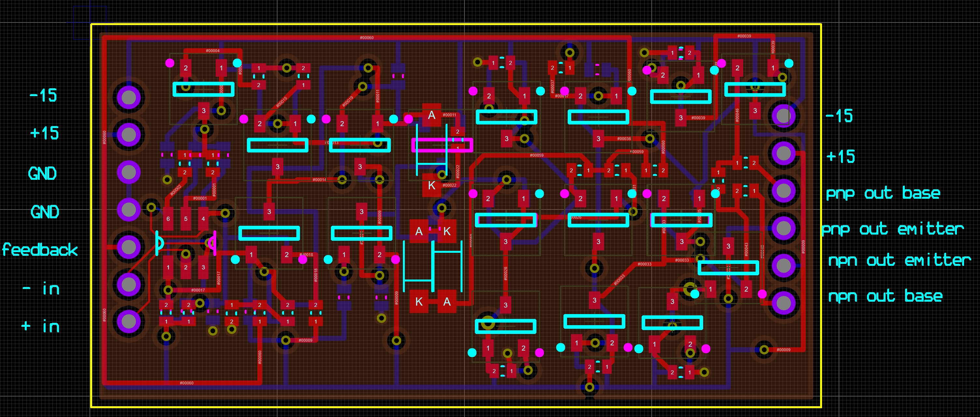Click pad 6 of the IC footprint
The image size is (980, 417).
168,219
